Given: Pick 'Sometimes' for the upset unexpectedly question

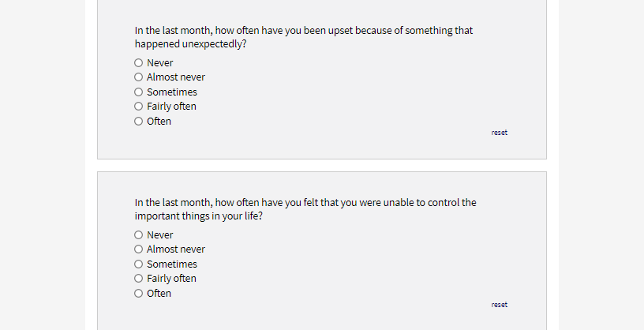Looking at the screenshot, I should pos(138,92).
